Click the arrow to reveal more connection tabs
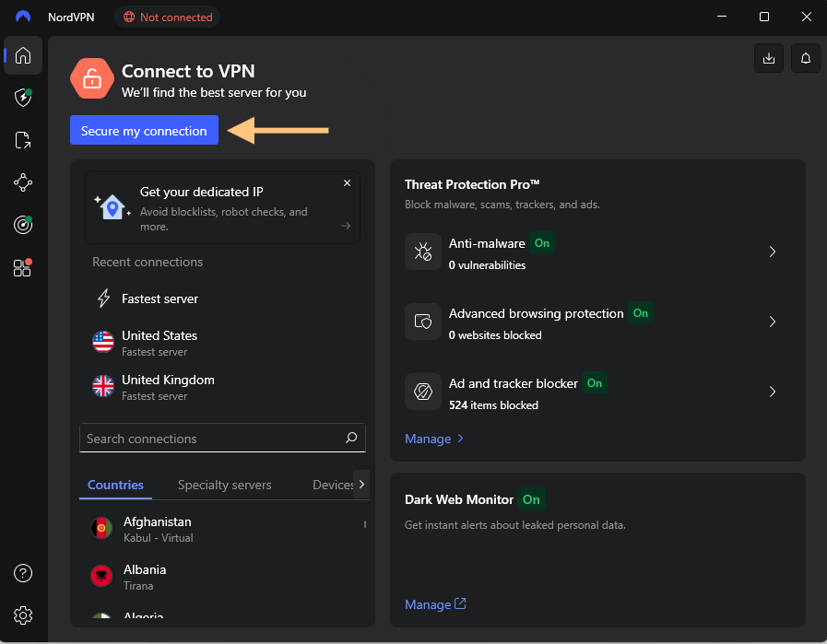Screen dimensions: 827x644 (x=360, y=484)
